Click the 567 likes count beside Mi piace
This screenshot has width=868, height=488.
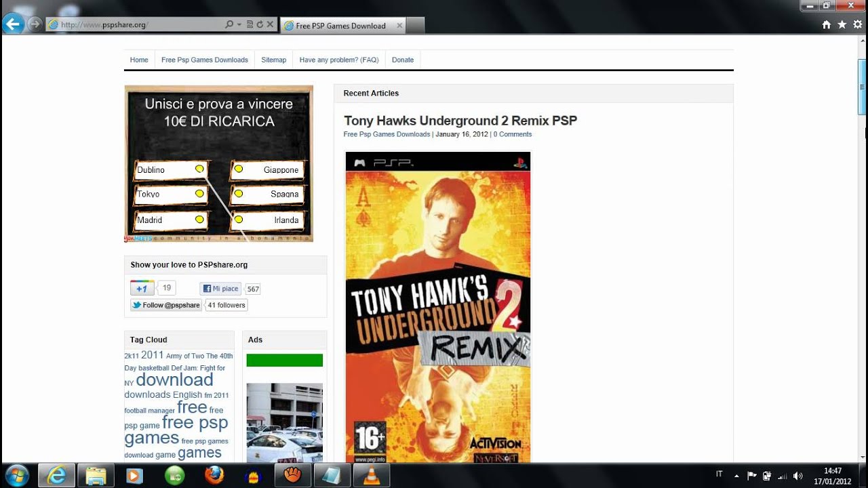click(253, 289)
